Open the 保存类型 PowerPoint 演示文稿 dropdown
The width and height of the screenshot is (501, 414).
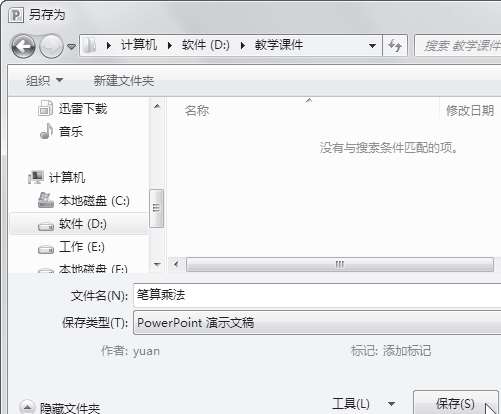pos(317,323)
